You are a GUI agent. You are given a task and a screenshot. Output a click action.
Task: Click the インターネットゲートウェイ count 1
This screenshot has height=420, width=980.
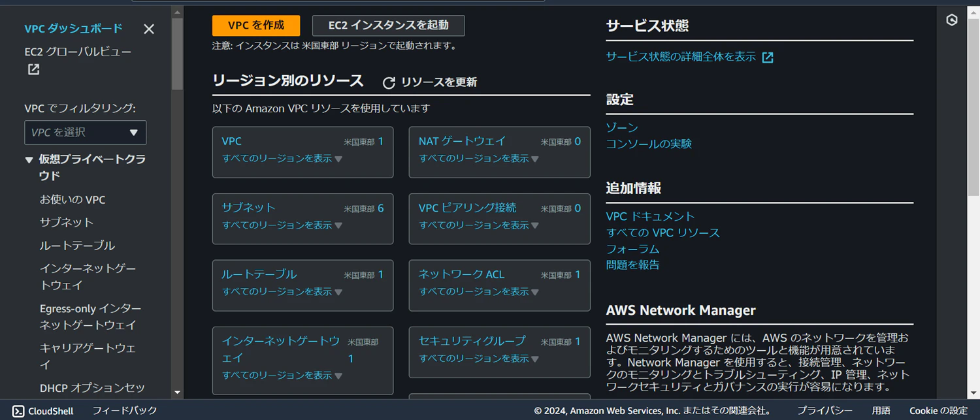(351, 359)
